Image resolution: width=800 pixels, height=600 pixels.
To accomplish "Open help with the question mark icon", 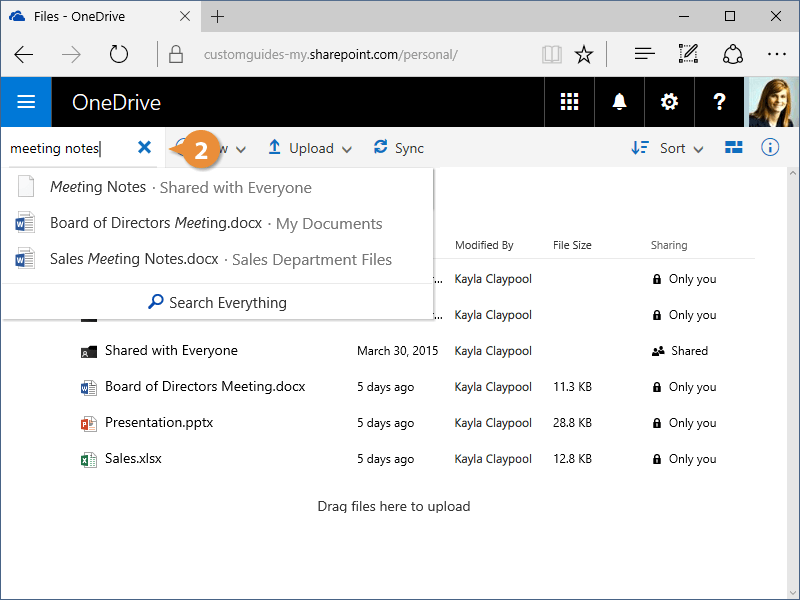I will click(x=719, y=102).
